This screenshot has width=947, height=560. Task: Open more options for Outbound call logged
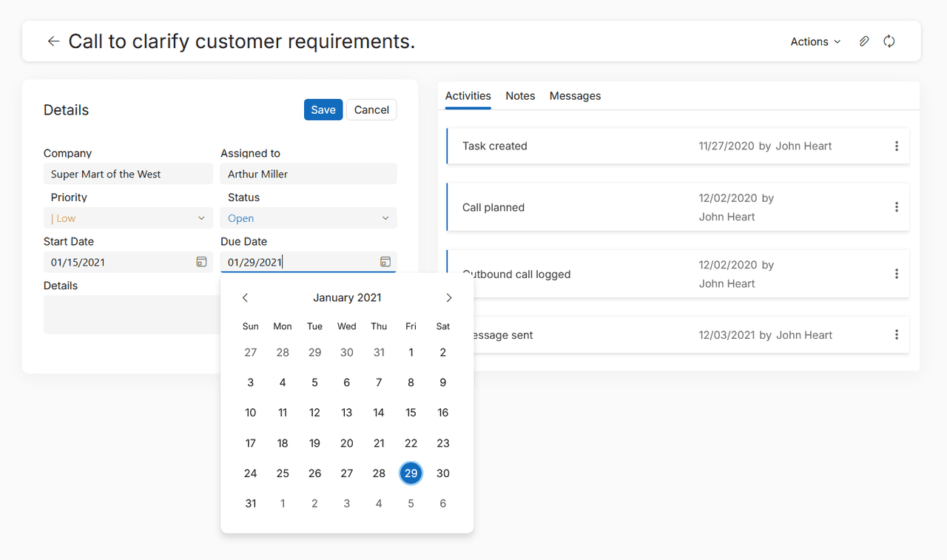click(896, 274)
